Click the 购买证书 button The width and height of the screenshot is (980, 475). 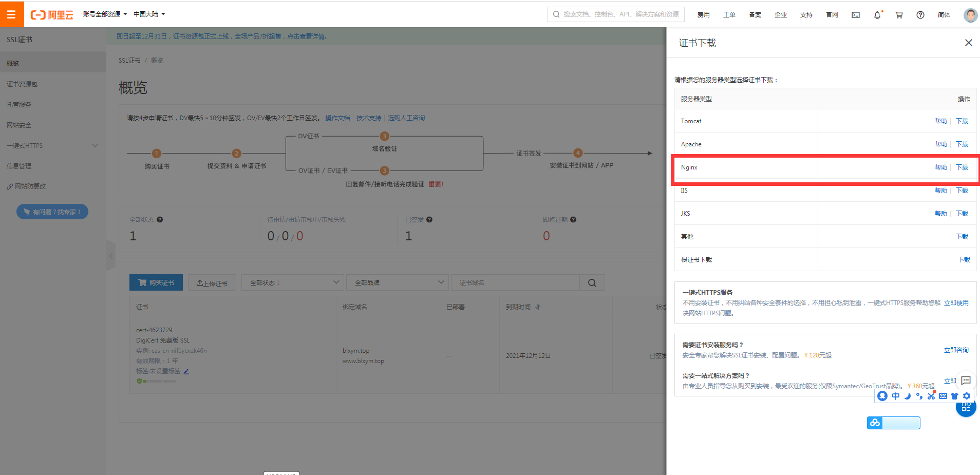pyautogui.click(x=156, y=283)
